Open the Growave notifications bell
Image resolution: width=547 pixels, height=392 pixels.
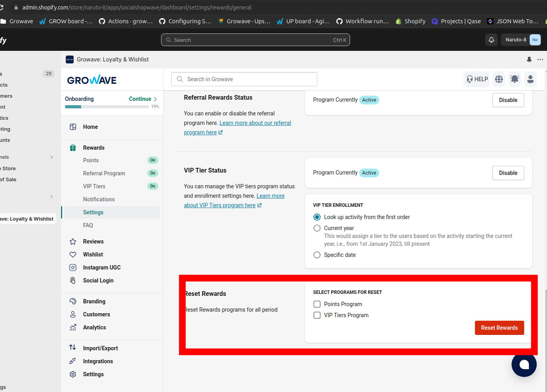(x=515, y=79)
